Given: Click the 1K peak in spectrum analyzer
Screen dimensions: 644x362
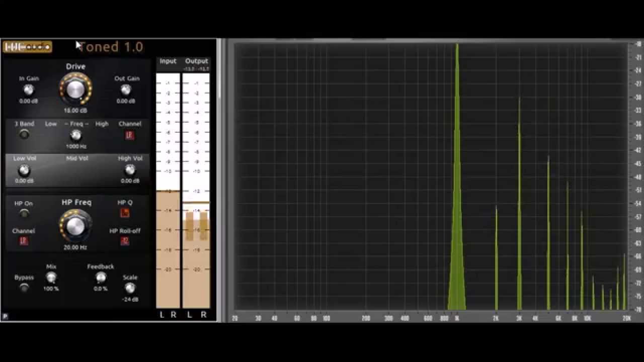Looking at the screenshot, I should [457, 176].
